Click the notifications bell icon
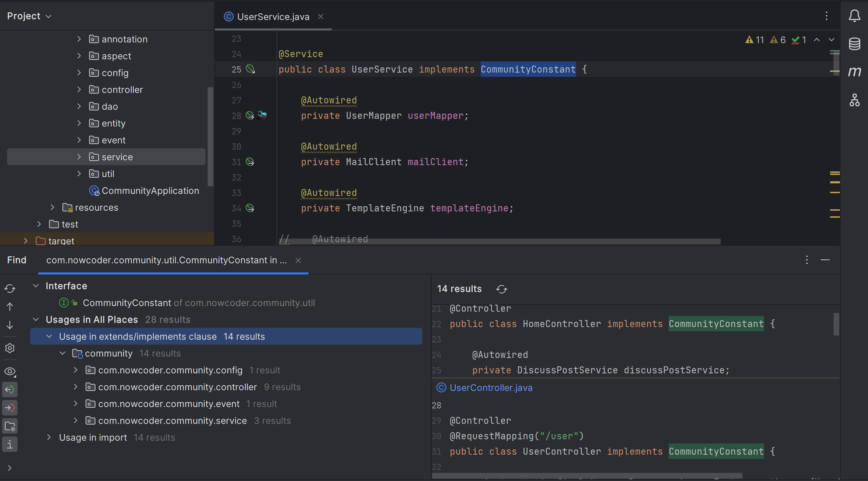 [854, 16]
